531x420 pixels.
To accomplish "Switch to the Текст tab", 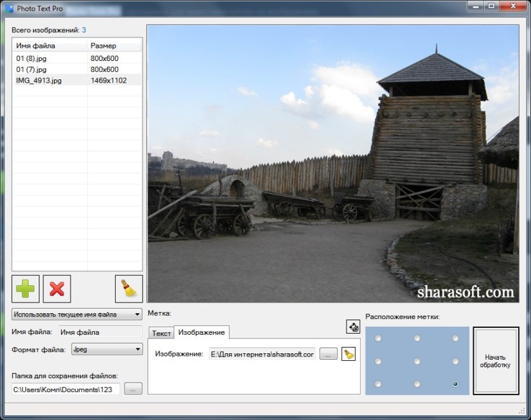I will pos(161,334).
